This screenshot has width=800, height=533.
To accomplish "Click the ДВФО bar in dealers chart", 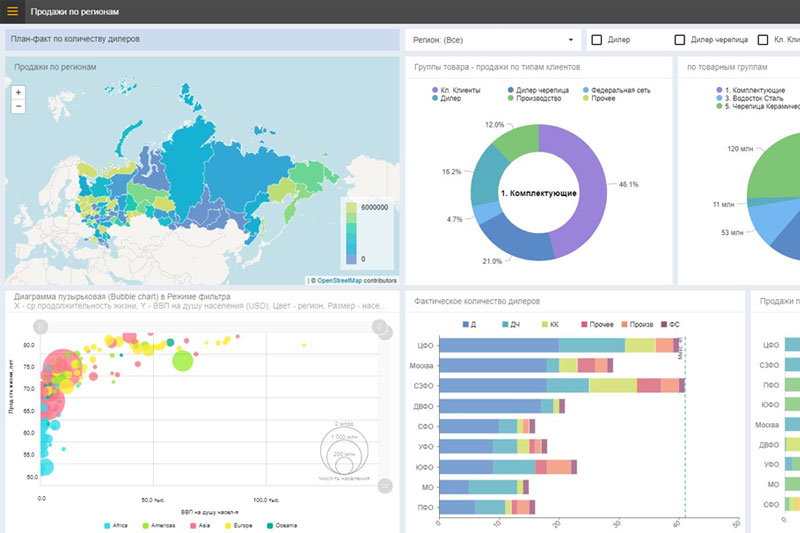I will pos(502,406).
